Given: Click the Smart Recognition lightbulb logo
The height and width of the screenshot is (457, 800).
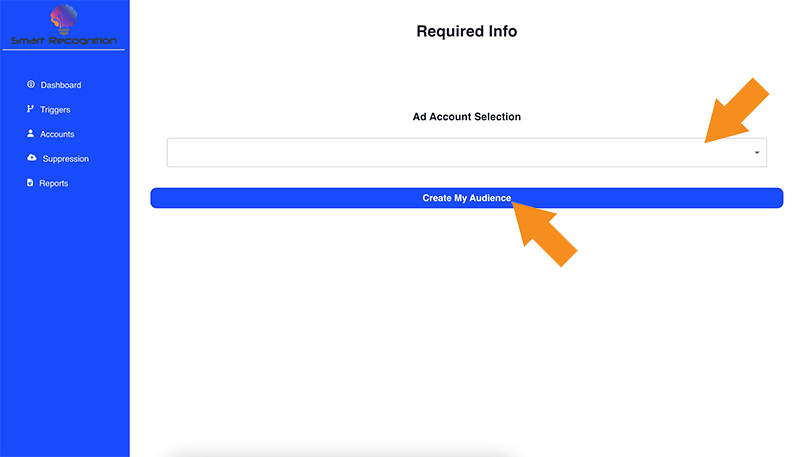Looking at the screenshot, I should pyautogui.click(x=64, y=18).
